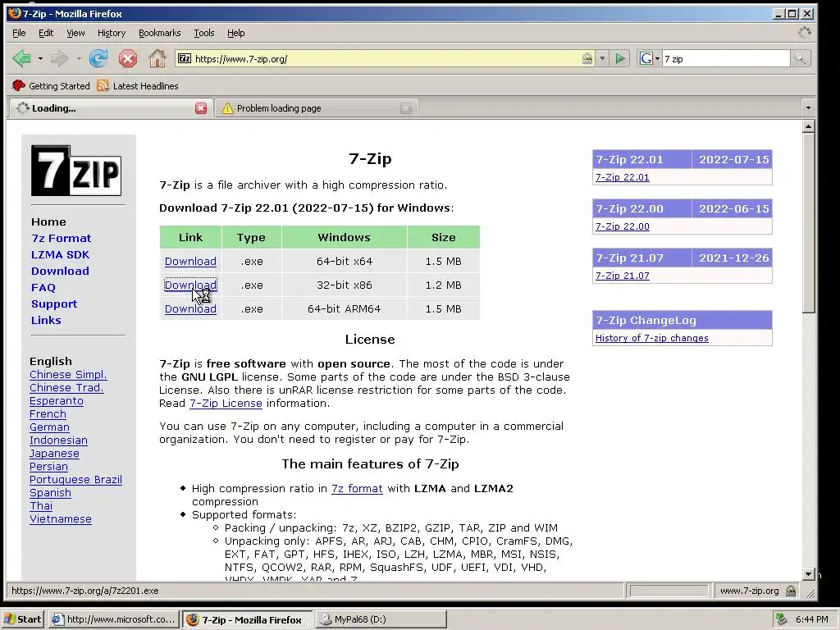The width and height of the screenshot is (840, 630).
Task: Switch language to Esperanto
Action: (57, 400)
